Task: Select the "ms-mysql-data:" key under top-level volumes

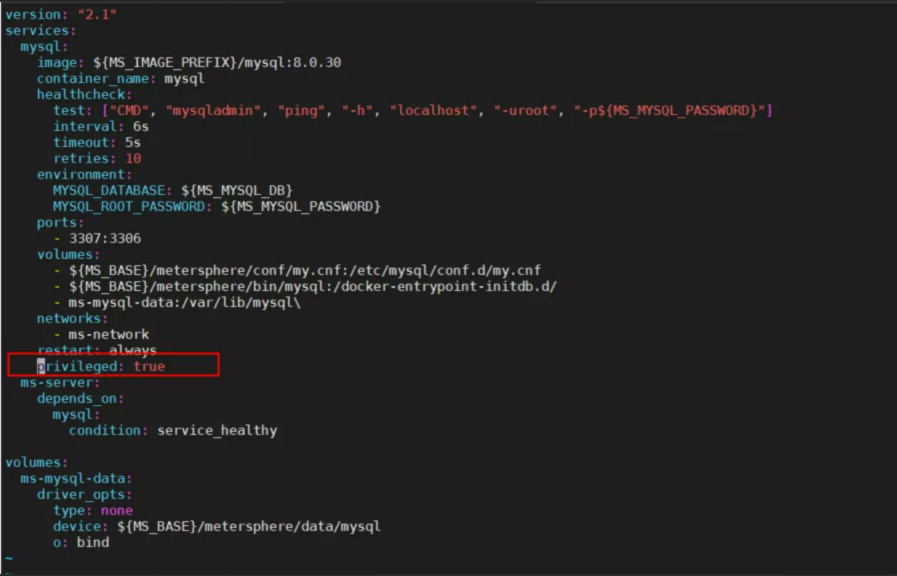Action: [x=77, y=479]
